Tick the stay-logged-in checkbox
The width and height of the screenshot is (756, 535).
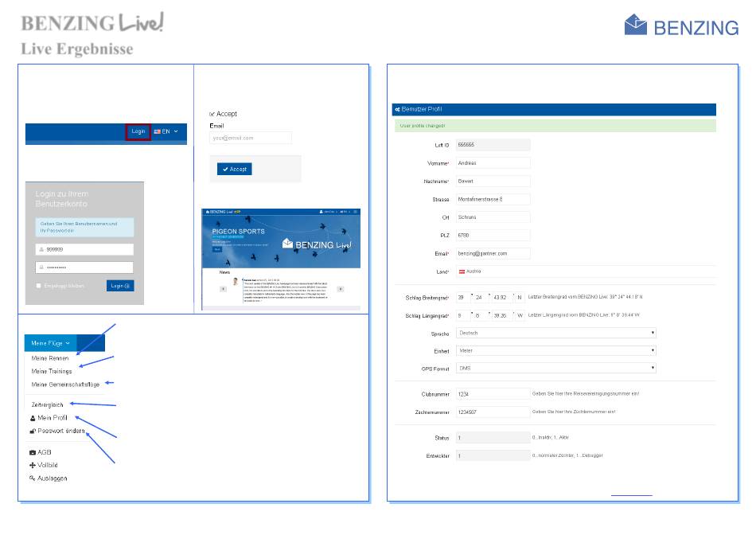click(38, 286)
